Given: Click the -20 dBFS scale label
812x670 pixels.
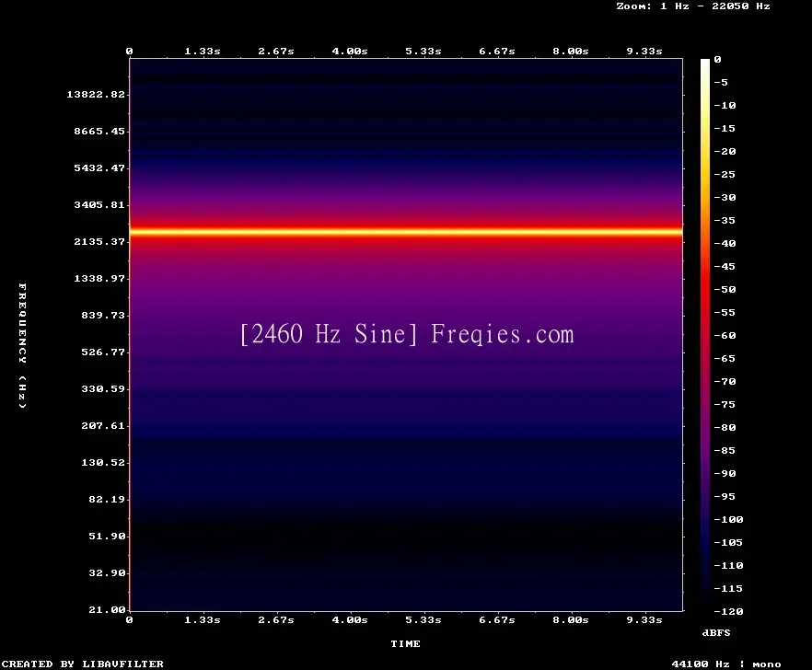Looking at the screenshot, I should tap(725, 151).
